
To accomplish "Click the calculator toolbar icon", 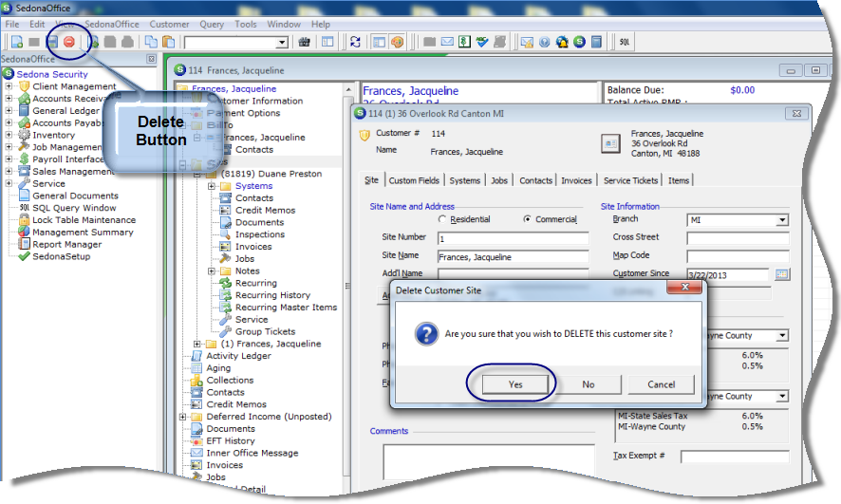I will point(596,42).
